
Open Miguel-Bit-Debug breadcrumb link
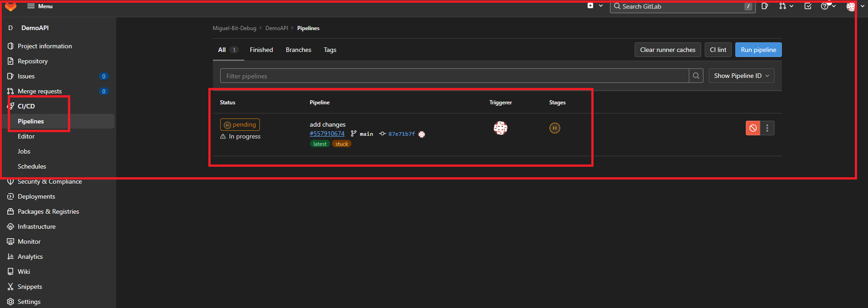234,28
